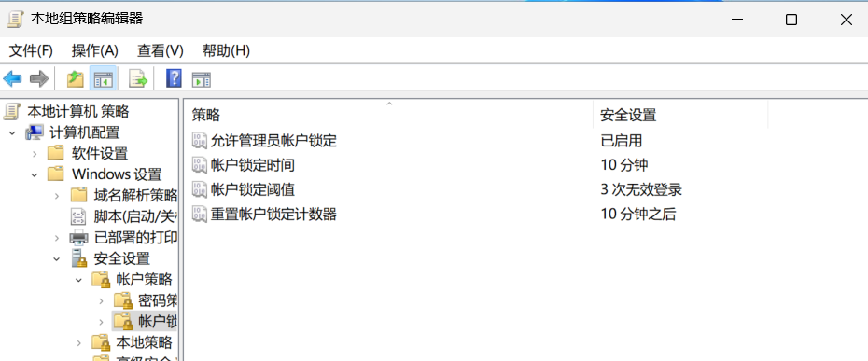This screenshot has height=361, width=868.
Task: Select the 允许管理员帐户锁定 policy row
Action: point(265,141)
